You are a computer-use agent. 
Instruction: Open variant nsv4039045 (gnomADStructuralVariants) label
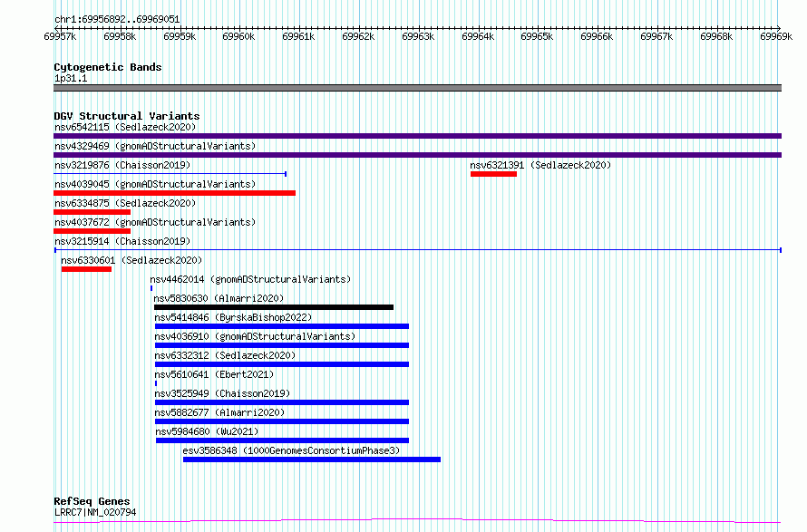coord(155,184)
